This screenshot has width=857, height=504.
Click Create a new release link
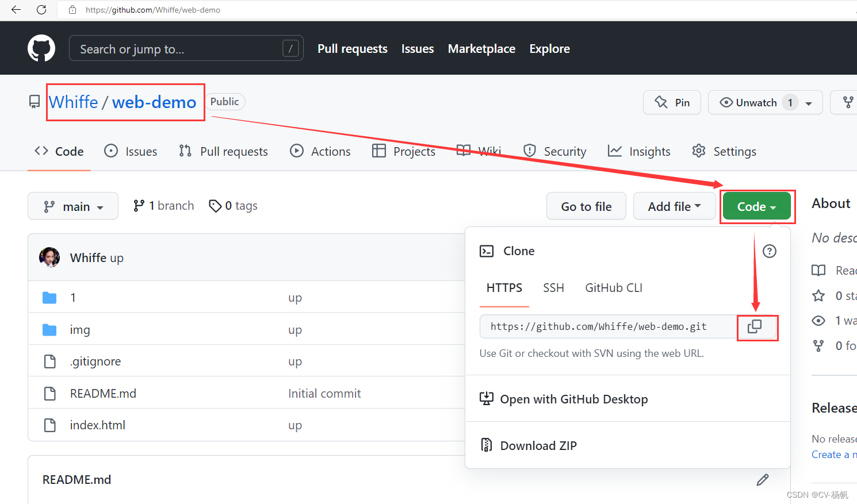point(834,455)
